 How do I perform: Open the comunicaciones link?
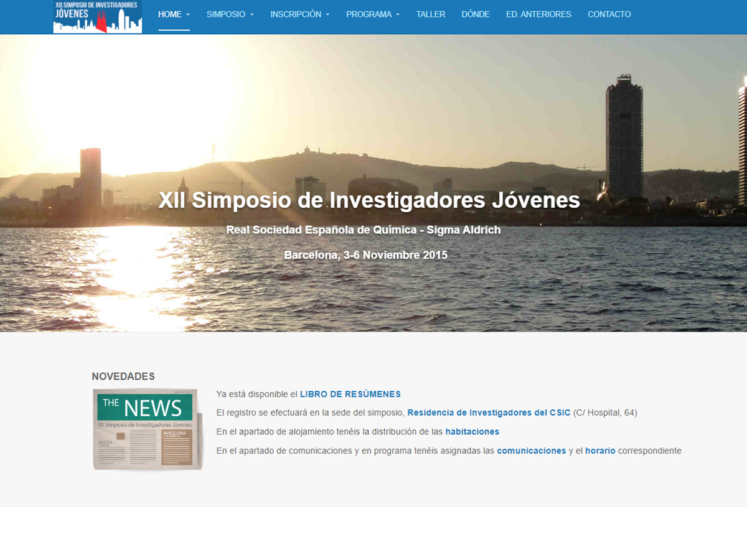tap(531, 450)
